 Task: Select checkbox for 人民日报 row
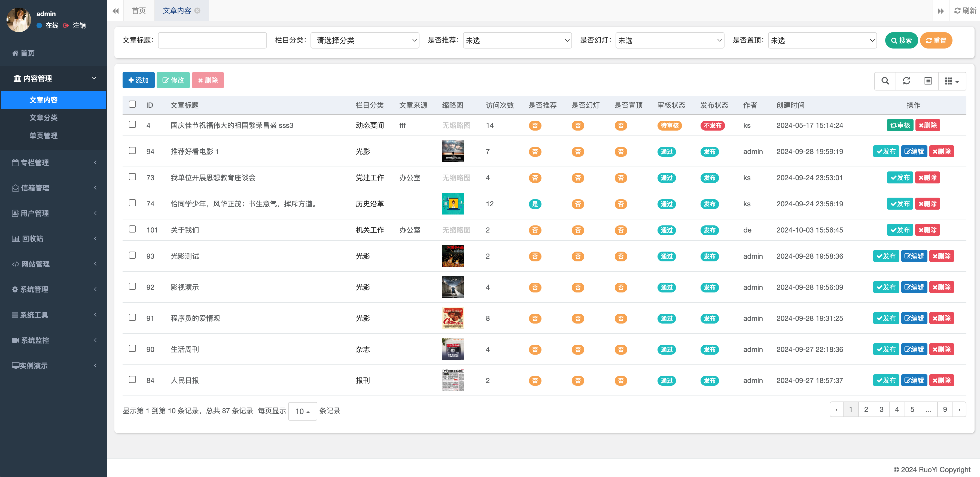pyautogui.click(x=132, y=379)
